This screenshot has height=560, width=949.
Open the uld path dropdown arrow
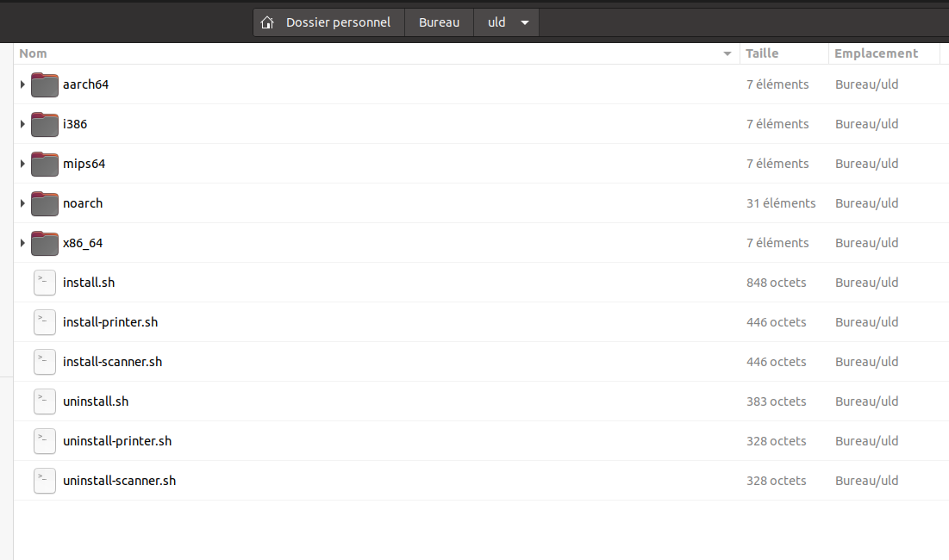524,22
